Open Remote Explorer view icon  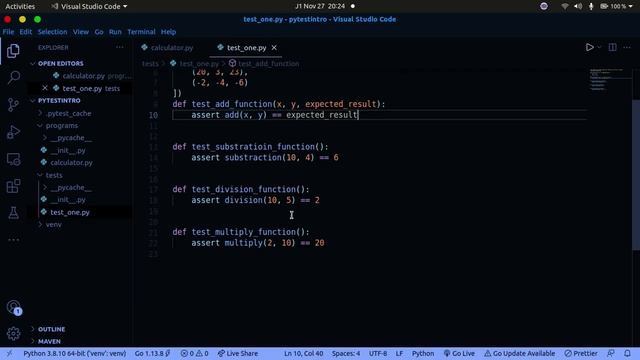click(13, 159)
